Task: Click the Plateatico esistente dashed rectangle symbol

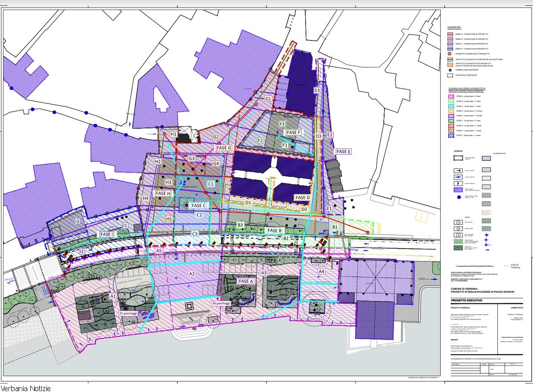Action: 451,75
